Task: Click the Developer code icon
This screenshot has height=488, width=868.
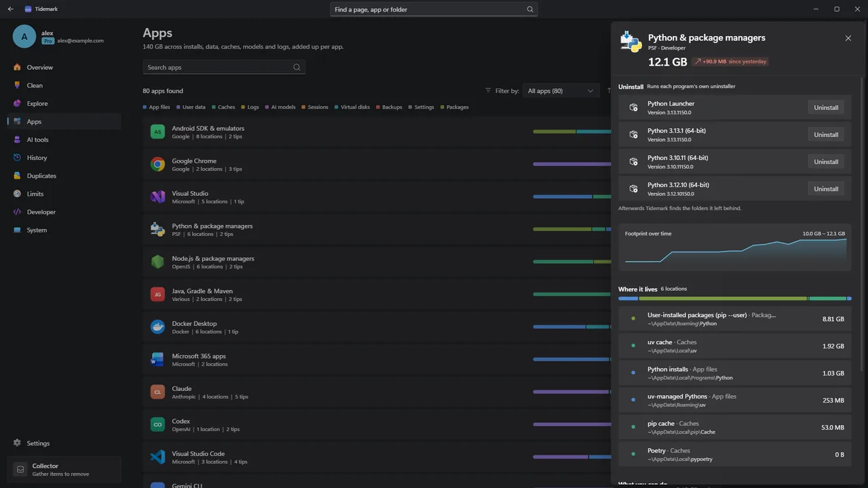Action: click(x=18, y=212)
